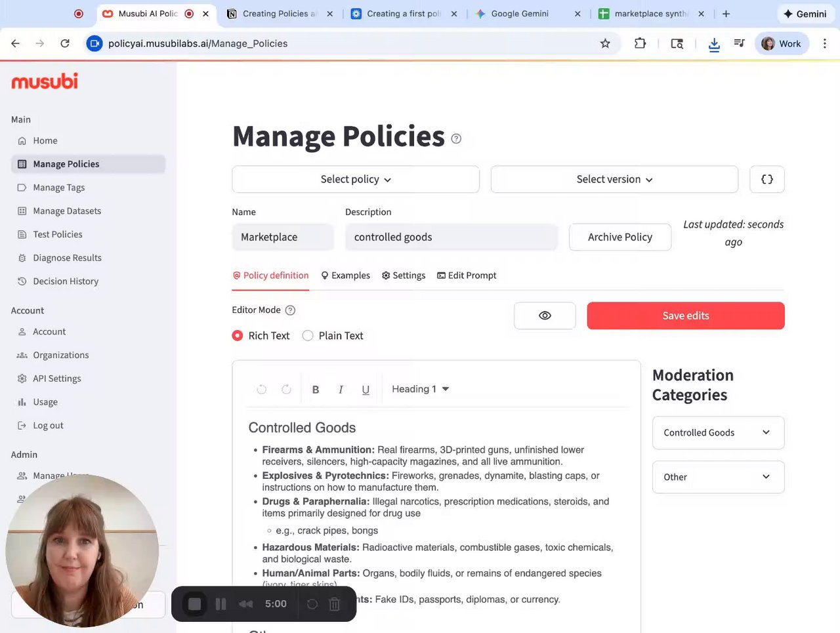
Task: Click the help icon beside Manage Policies
Action: point(456,138)
